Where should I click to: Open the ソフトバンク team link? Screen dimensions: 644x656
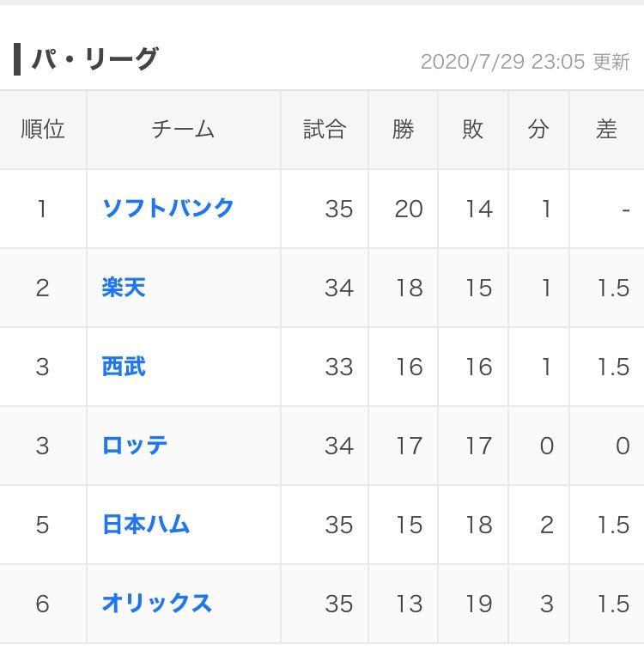[167, 208]
